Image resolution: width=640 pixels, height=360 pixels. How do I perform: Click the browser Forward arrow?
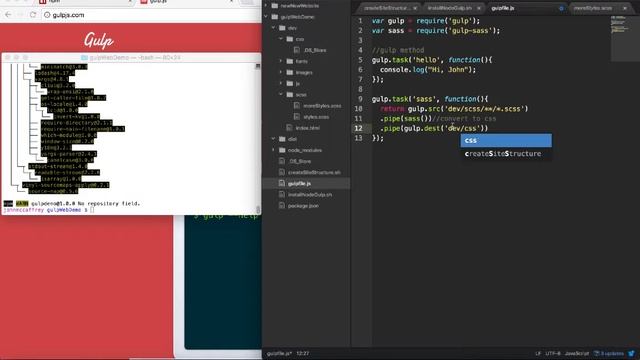pyautogui.click(x=20, y=15)
